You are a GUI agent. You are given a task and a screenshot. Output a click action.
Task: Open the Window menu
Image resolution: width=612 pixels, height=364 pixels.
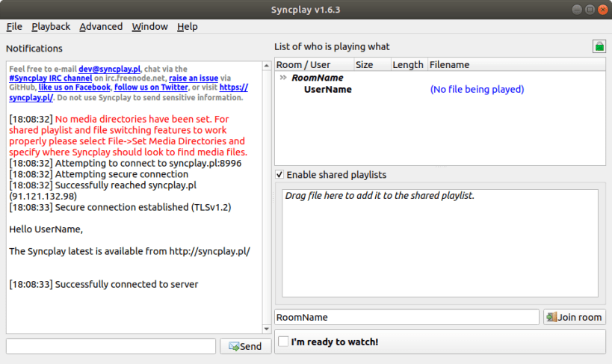coord(149,27)
